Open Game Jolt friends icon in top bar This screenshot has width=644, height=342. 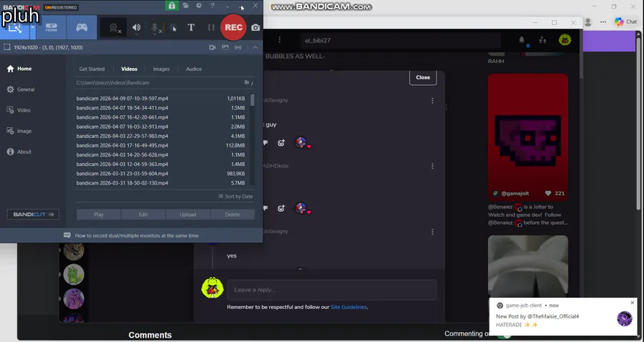tap(542, 40)
